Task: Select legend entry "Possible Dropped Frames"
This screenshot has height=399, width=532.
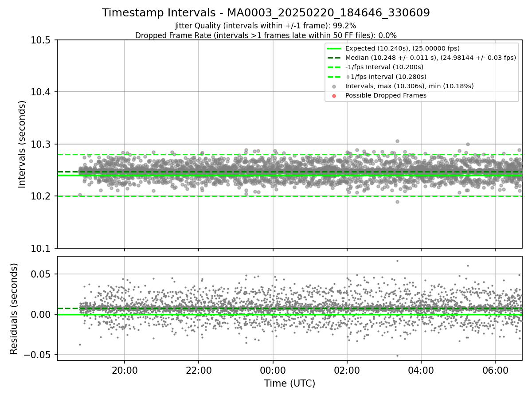Action: click(x=386, y=95)
